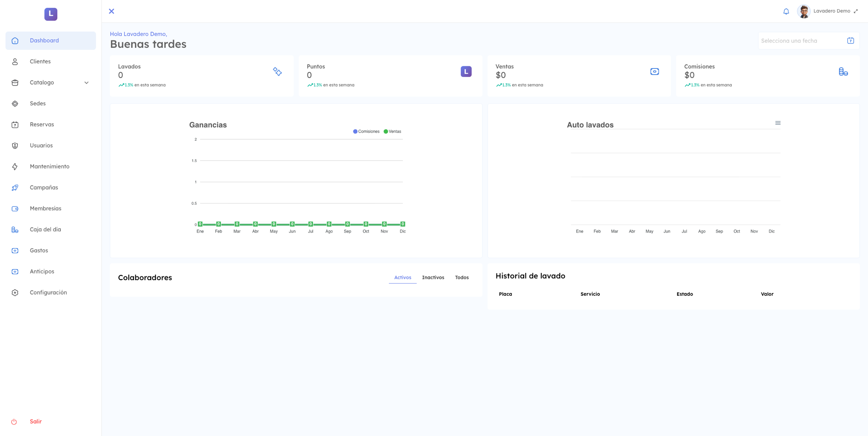The width and height of the screenshot is (868, 436).
Task: Click the Auto lavados chart title
Action: pos(590,125)
